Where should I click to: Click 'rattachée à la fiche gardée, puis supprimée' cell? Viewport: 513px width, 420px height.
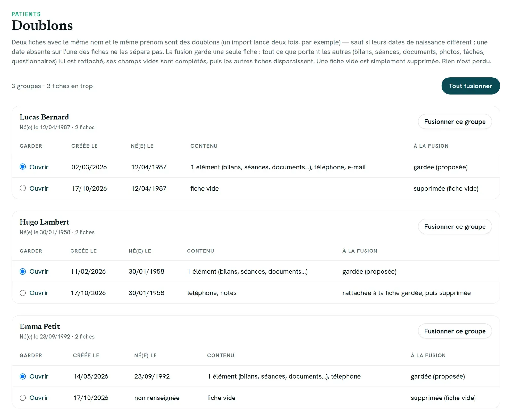(x=407, y=293)
